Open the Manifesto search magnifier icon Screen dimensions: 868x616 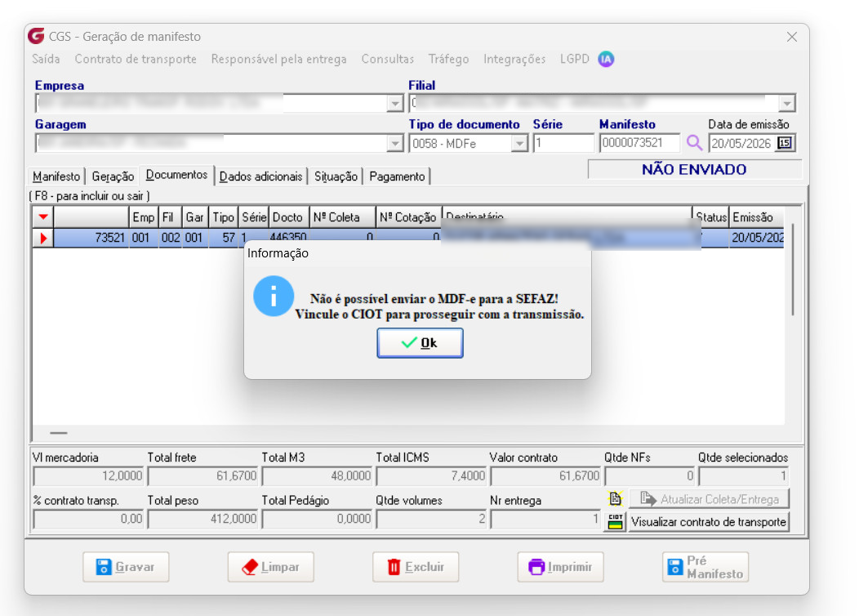click(693, 143)
